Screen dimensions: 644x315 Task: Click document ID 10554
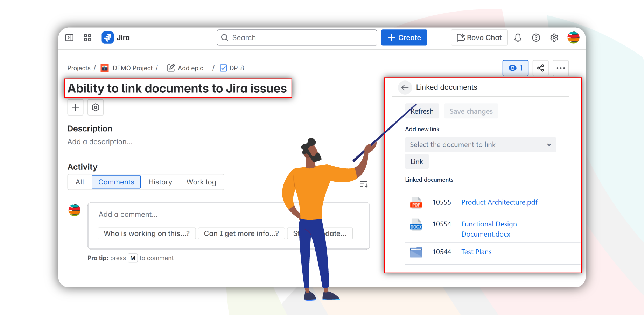pyautogui.click(x=442, y=224)
